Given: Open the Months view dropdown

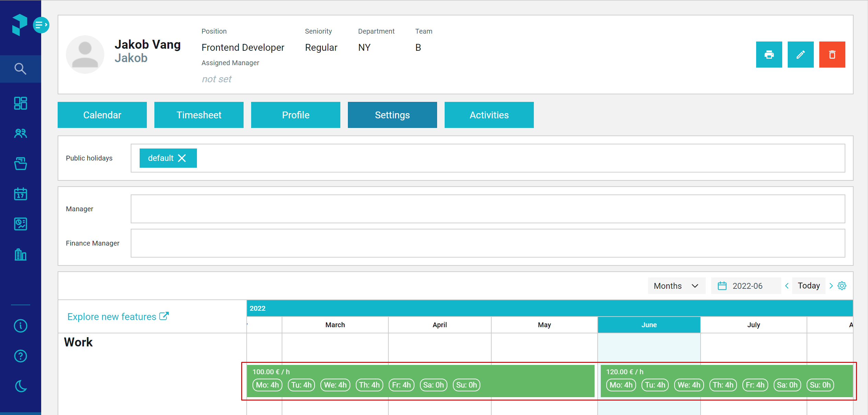Looking at the screenshot, I should click(676, 286).
